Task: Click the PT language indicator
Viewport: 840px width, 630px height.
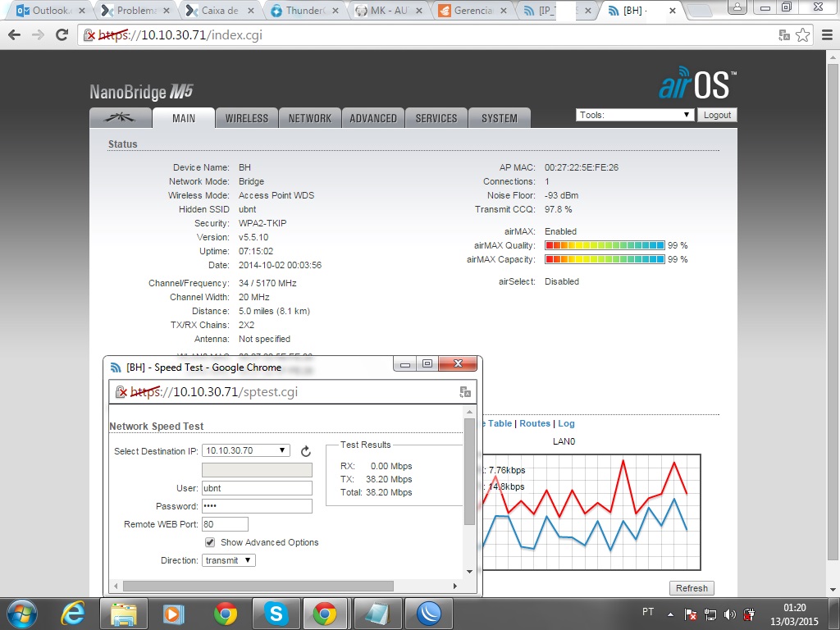Action: (x=648, y=611)
